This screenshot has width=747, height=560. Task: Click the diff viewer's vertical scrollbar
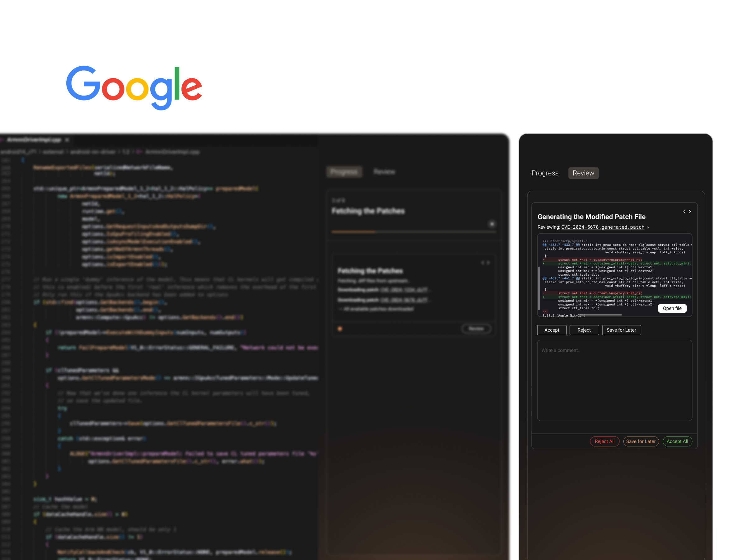pyautogui.click(x=539, y=288)
